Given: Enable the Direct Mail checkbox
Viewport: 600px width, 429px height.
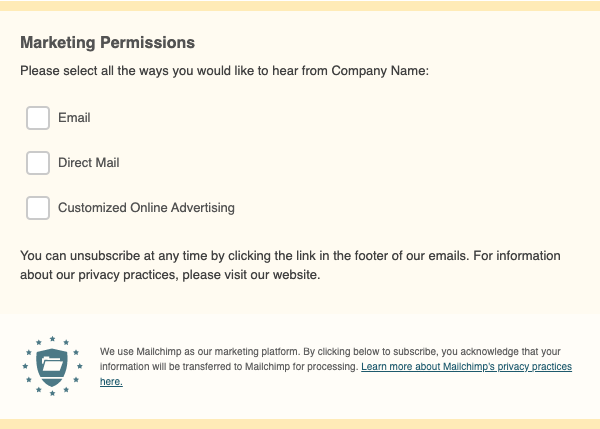Looking at the screenshot, I should coord(38,163).
